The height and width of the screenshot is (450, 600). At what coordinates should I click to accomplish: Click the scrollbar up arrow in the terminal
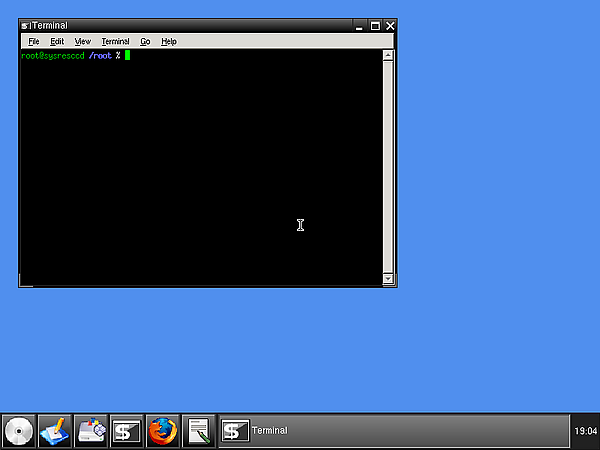click(388, 56)
